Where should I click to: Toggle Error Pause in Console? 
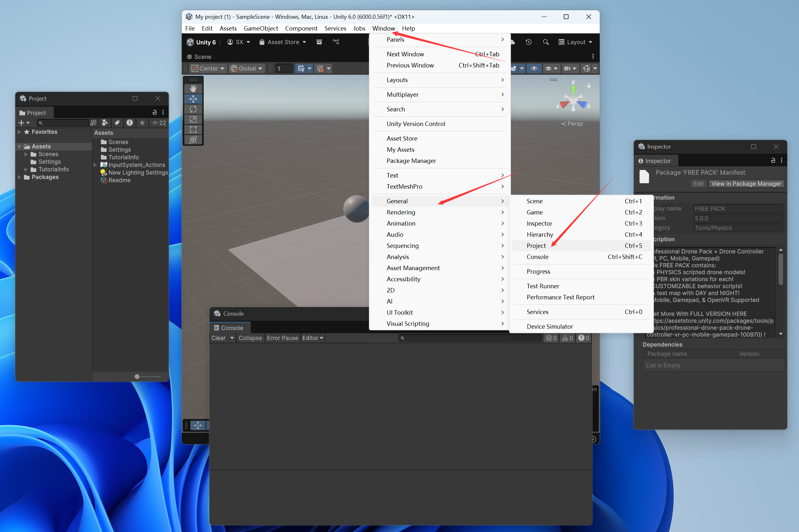tap(282, 338)
